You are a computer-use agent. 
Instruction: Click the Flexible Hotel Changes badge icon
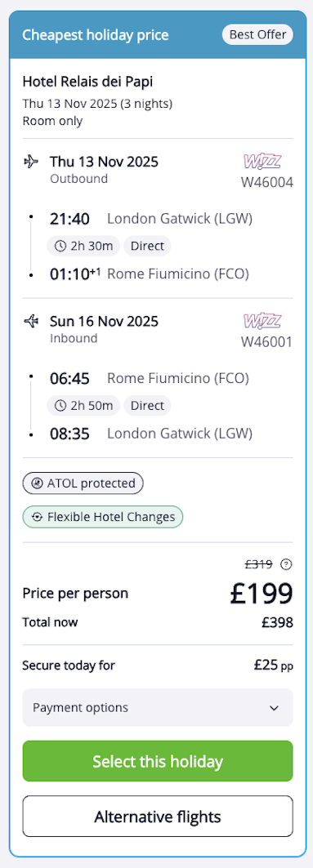tap(37, 517)
